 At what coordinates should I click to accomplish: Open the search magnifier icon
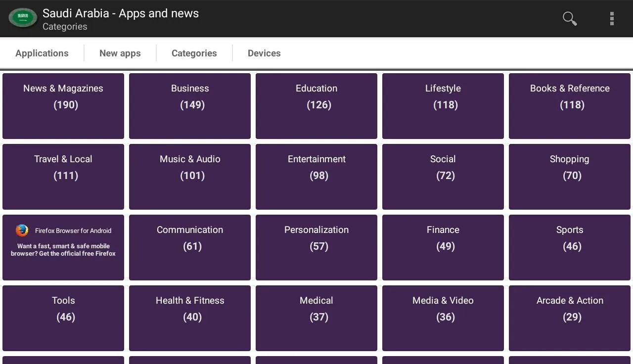570,18
